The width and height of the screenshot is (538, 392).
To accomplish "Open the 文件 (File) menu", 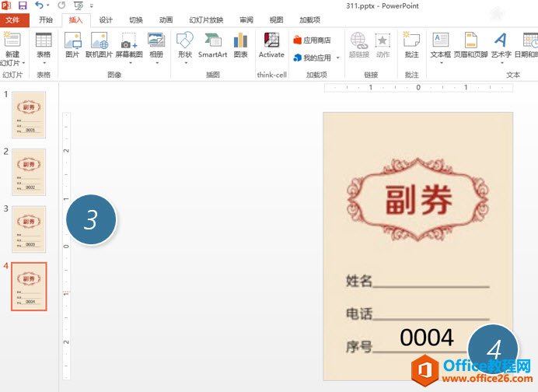I will [x=13, y=20].
